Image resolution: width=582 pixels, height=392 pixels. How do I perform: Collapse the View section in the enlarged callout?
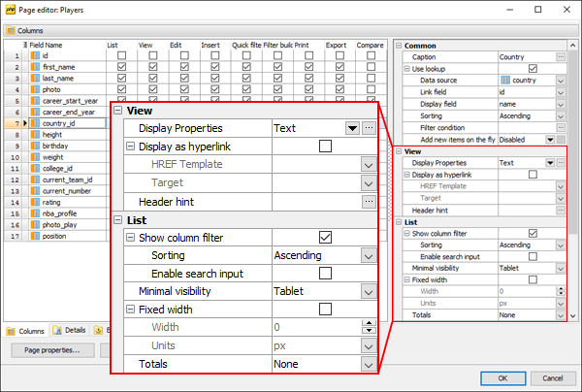click(118, 111)
